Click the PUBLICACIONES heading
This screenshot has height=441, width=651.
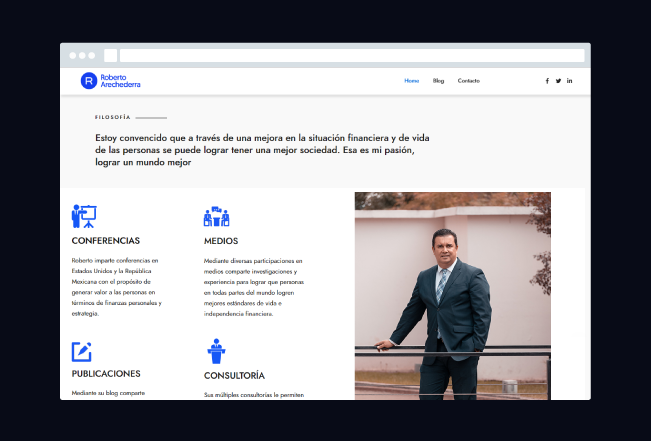106,374
